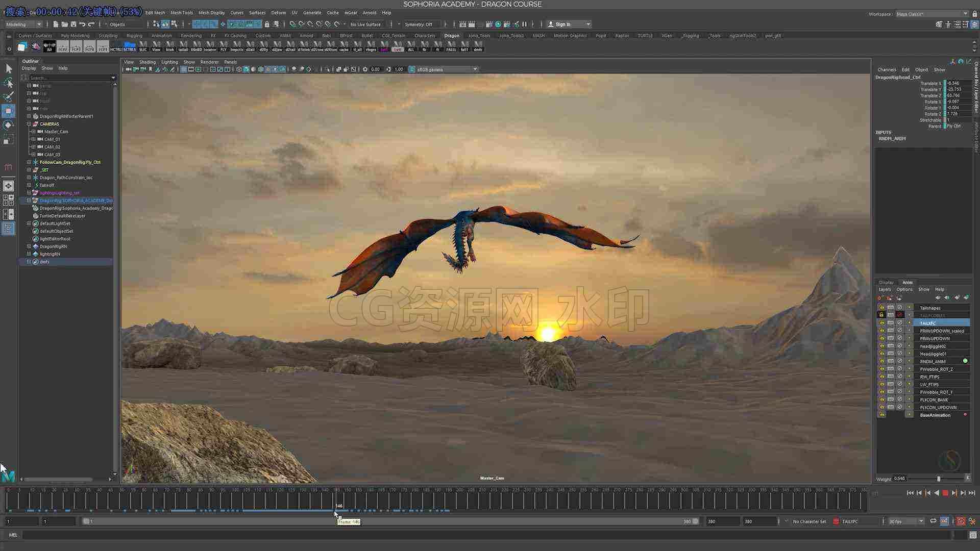Activate the Lasso select tool

(x=9, y=83)
